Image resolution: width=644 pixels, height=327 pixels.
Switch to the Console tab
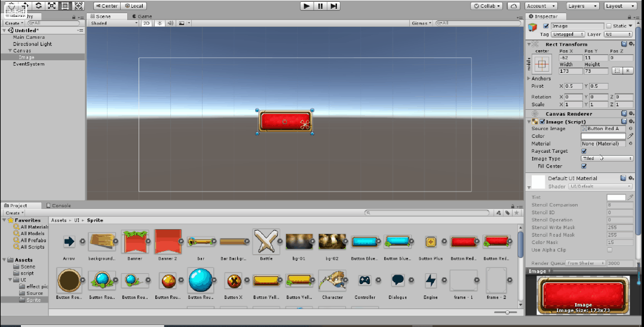coord(59,205)
